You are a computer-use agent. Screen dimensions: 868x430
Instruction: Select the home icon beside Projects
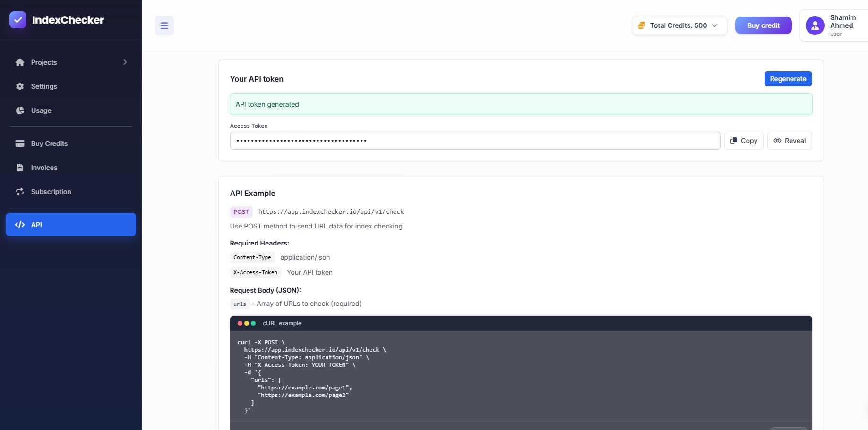(x=20, y=62)
